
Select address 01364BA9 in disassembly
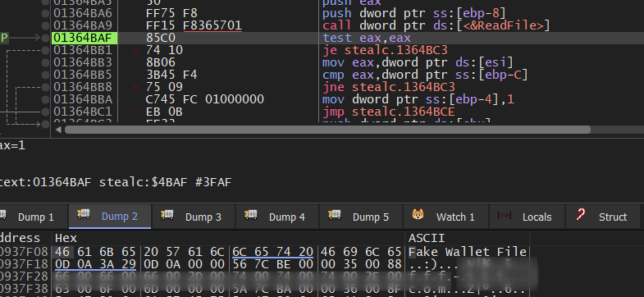(x=83, y=26)
